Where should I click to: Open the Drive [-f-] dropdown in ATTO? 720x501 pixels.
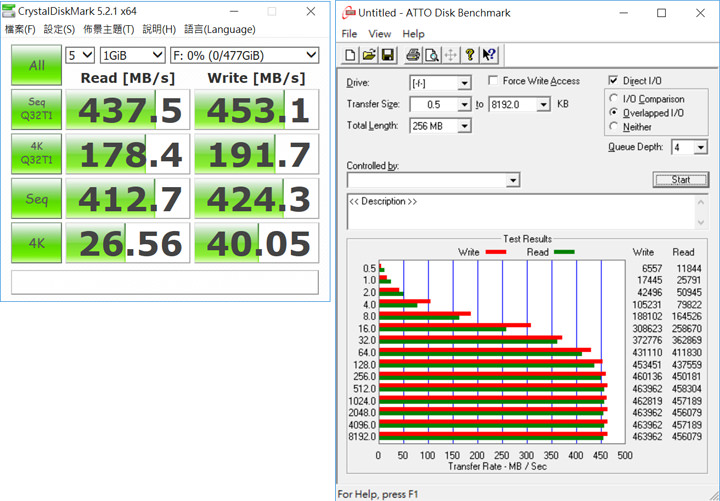coord(464,83)
